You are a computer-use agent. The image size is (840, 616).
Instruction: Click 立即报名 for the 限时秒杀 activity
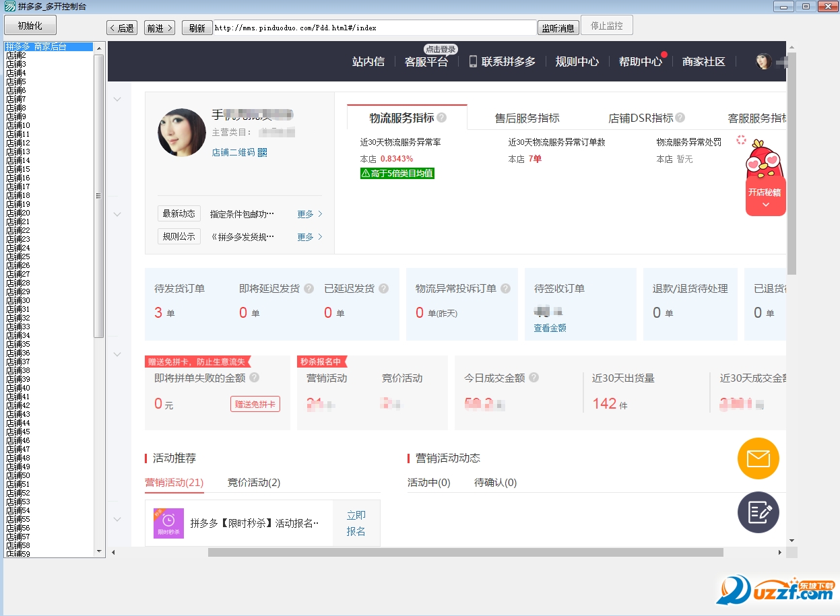coord(356,521)
